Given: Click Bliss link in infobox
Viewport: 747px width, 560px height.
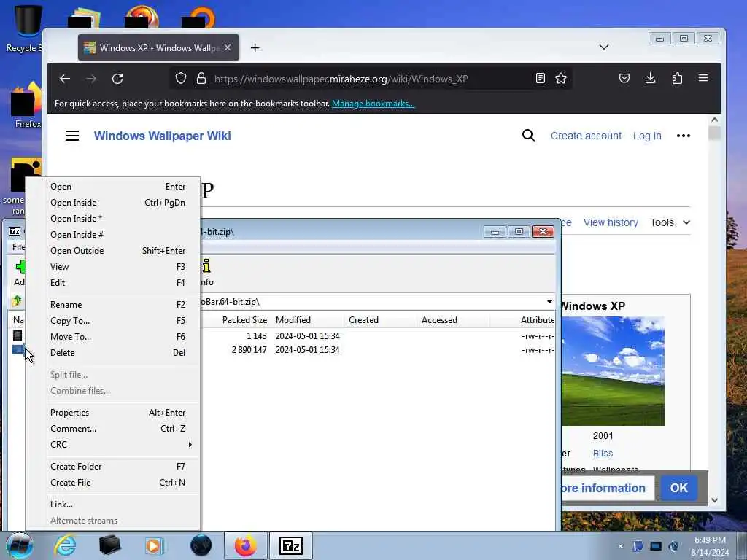Looking at the screenshot, I should [x=603, y=454].
